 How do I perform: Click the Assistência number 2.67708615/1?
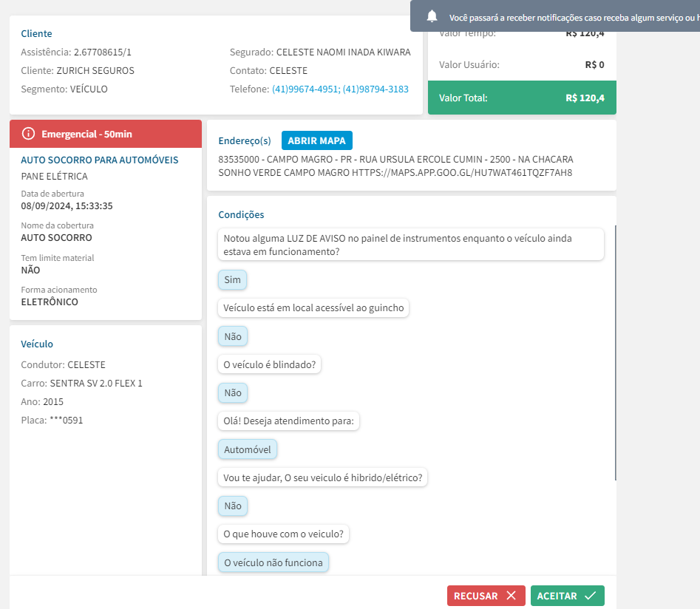click(x=103, y=52)
